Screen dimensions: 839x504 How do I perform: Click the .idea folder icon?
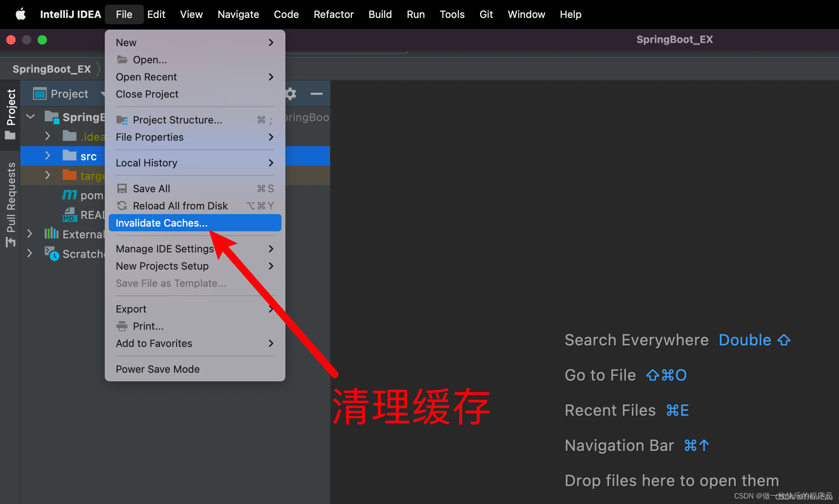[70, 136]
